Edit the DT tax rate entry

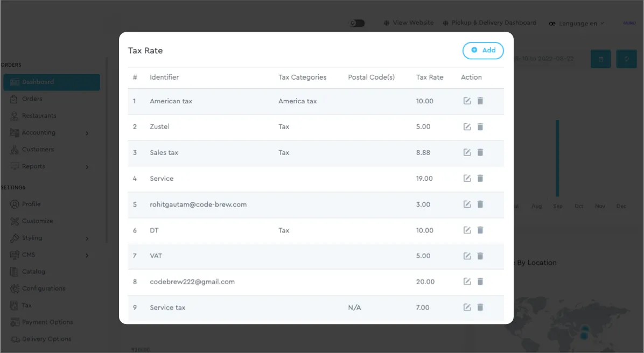pyautogui.click(x=467, y=230)
